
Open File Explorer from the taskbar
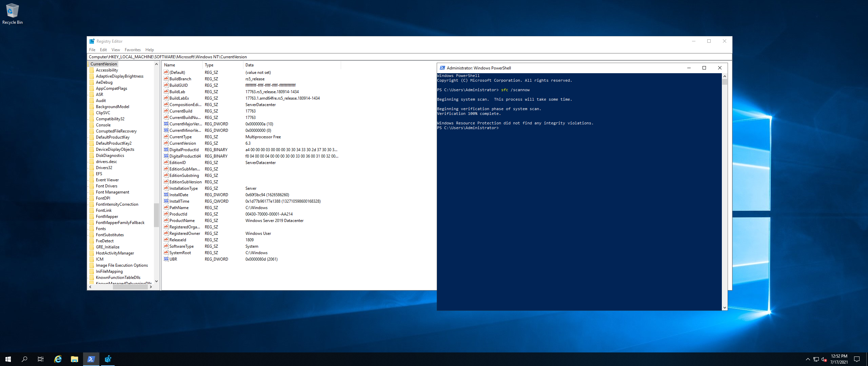click(x=74, y=359)
